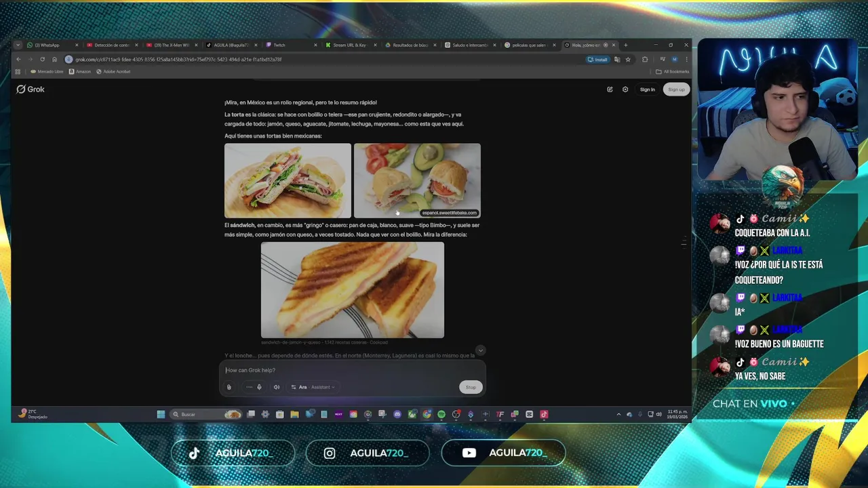Open the Google Translate icon in address bar
The width and height of the screenshot is (868, 488).
617,59
